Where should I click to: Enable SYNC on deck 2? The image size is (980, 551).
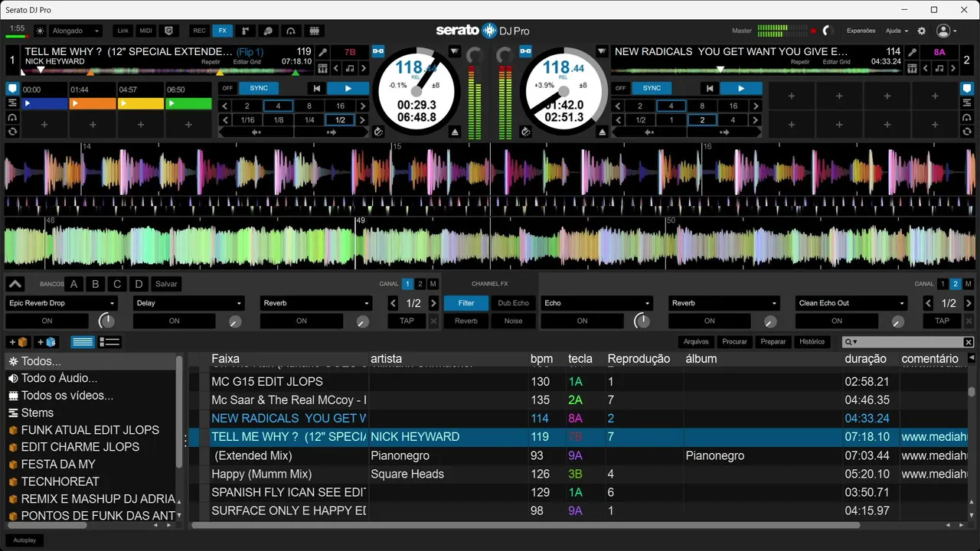point(652,88)
